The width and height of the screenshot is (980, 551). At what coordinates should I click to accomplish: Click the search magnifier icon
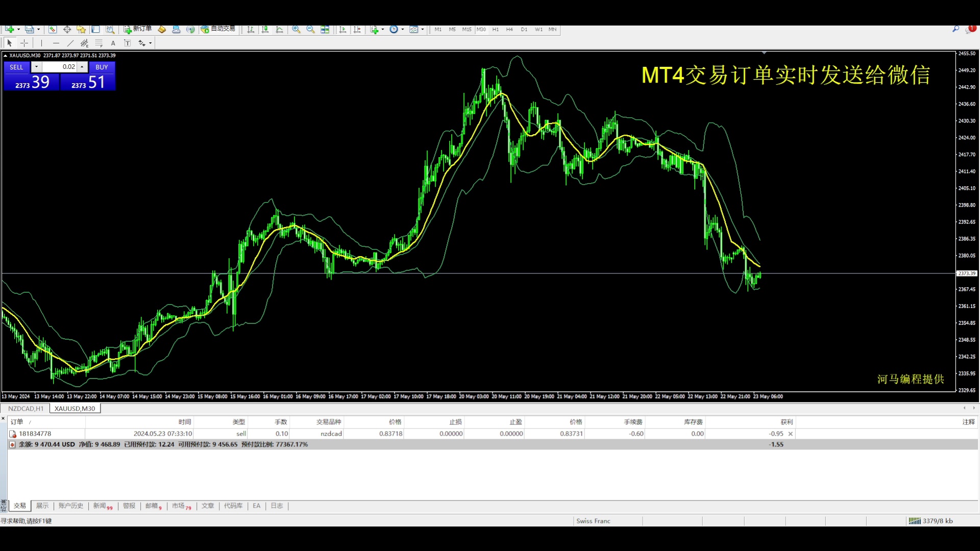pyautogui.click(x=955, y=30)
